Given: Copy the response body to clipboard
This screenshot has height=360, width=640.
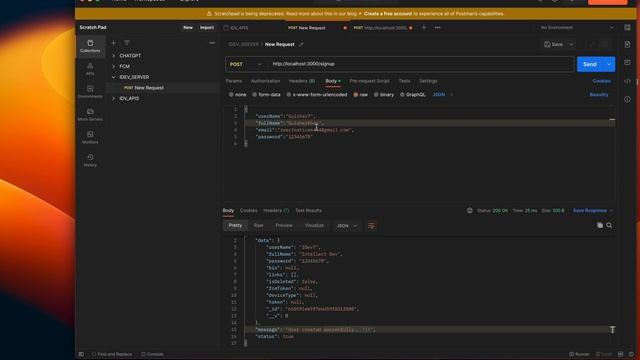Looking at the screenshot, I should (x=600, y=225).
